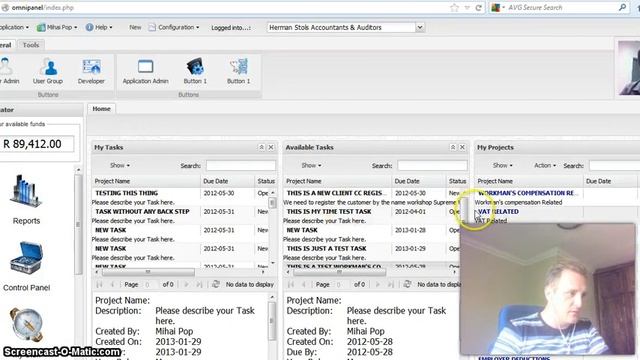Open the Configuration menu
The image size is (640, 360).
[174, 27]
